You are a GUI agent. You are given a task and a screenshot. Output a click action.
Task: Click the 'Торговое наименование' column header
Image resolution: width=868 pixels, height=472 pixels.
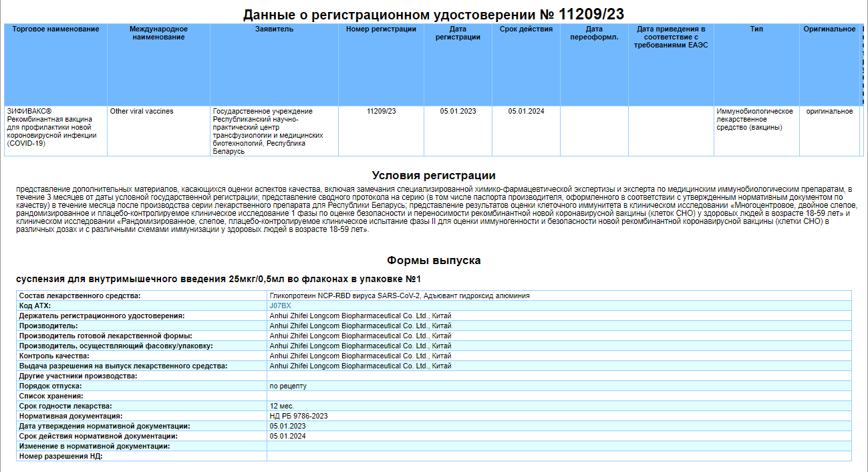[55, 29]
